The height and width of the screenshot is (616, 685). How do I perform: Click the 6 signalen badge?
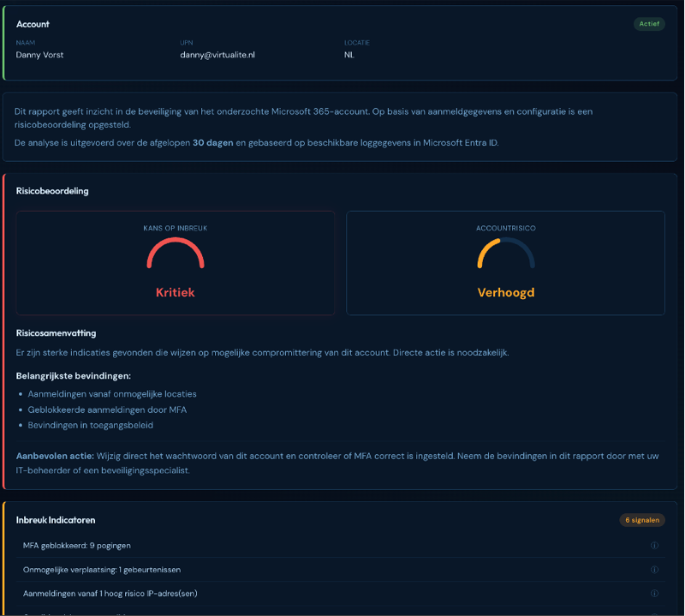pos(642,520)
